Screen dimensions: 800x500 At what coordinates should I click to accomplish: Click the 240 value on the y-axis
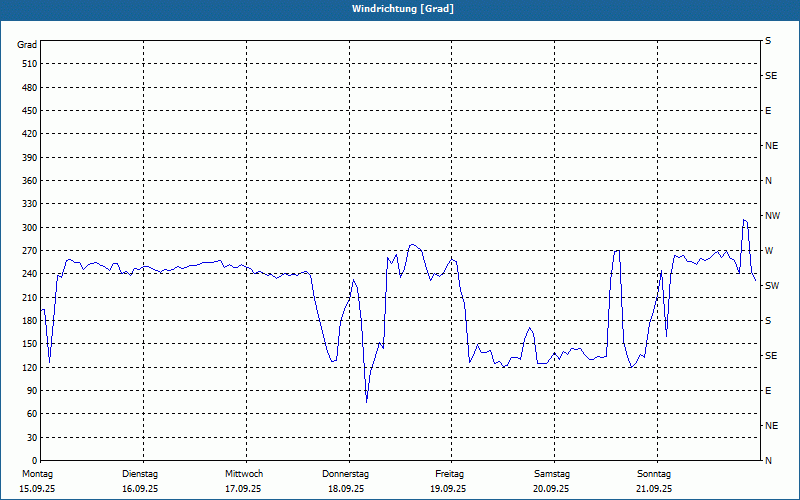30,274
